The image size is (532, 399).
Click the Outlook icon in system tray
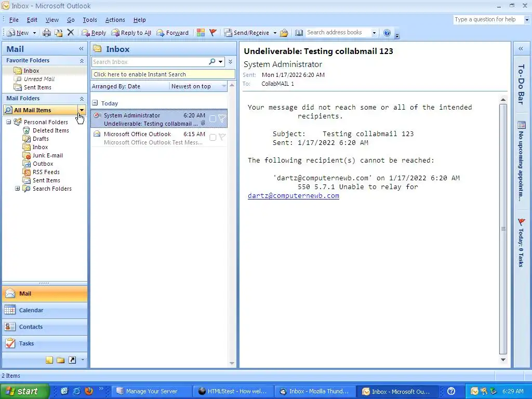(474, 391)
